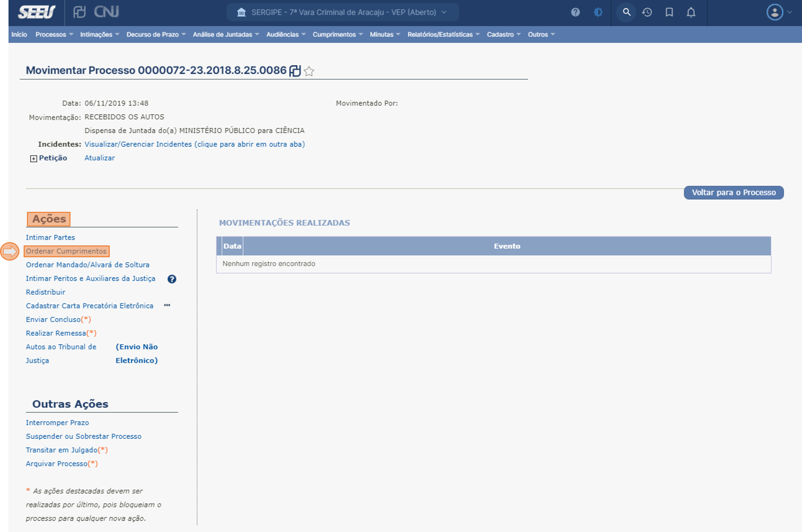Open the Relatórios/Estatísticas menu

pyautogui.click(x=444, y=35)
